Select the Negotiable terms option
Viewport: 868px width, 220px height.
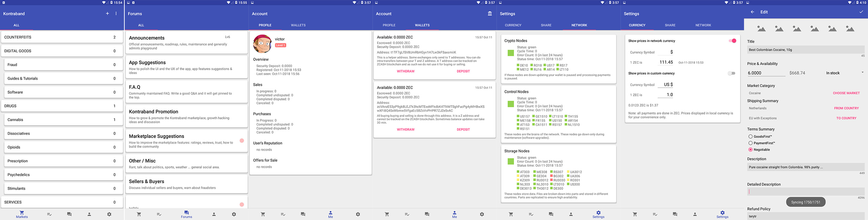(750, 150)
